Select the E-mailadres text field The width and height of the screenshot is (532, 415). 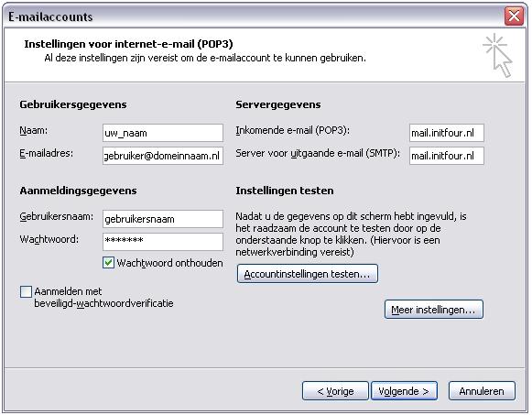pos(163,156)
